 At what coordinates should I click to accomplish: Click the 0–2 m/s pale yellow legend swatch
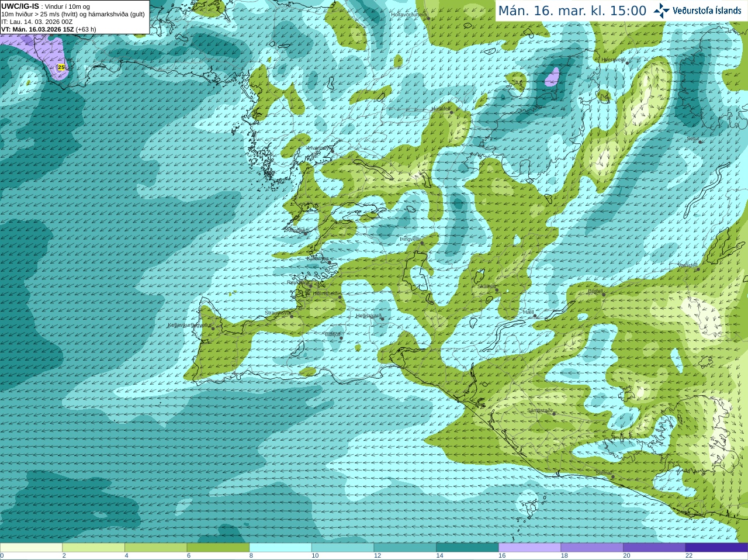click(31, 548)
